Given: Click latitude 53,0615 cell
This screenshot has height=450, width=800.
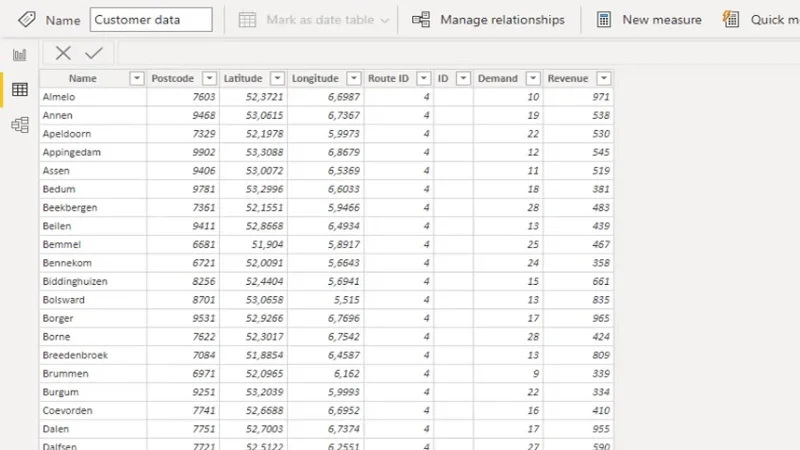Looking at the screenshot, I should coord(254,115).
